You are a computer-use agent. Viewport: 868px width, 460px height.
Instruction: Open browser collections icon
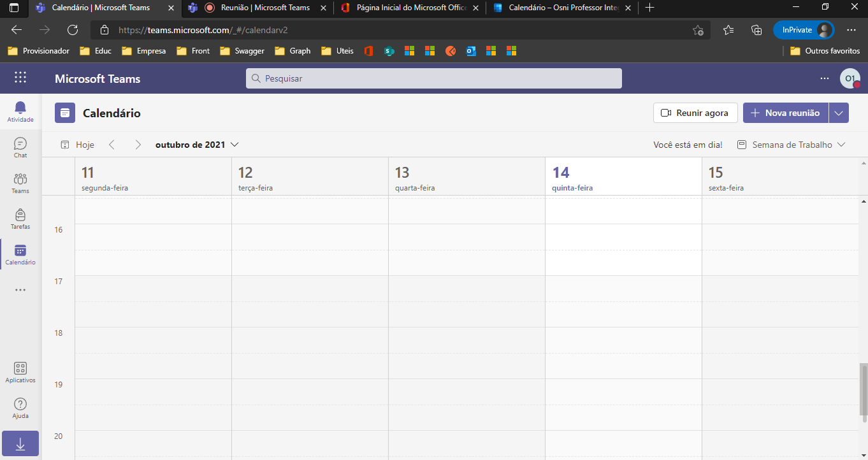tap(756, 30)
